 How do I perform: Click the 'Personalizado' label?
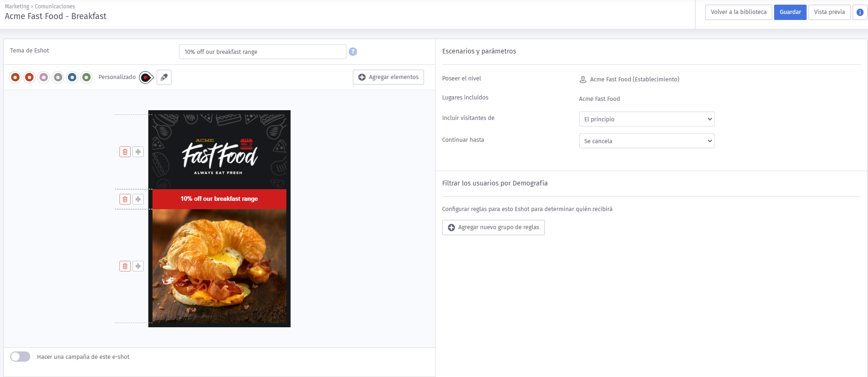pyautogui.click(x=117, y=77)
